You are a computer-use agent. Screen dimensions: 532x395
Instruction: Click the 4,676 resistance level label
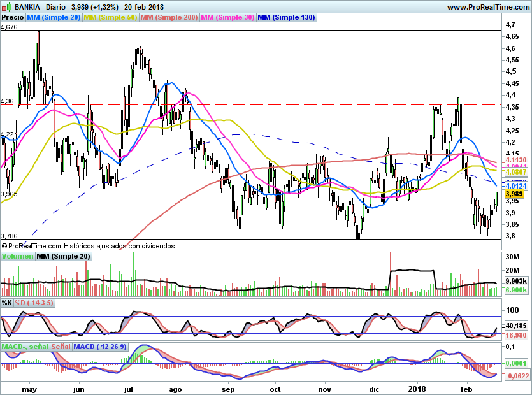(x=10, y=27)
